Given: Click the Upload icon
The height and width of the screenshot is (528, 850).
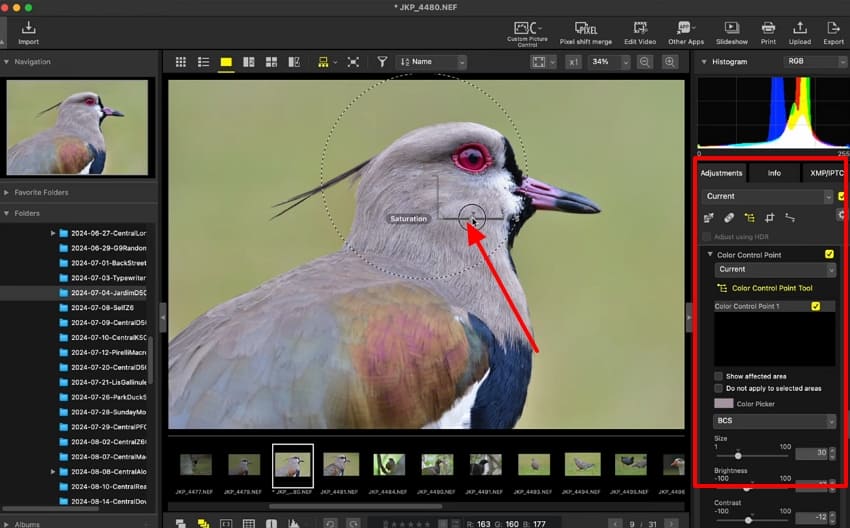Looking at the screenshot, I should pyautogui.click(x=800, y=33).
